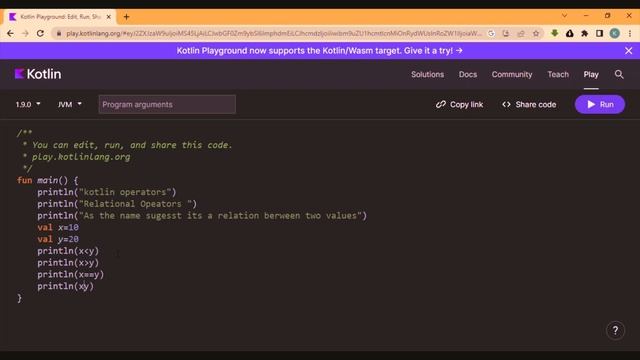Click the Kotlin logo
Image resolution: width=640 pixels, height=360 pixels.
[x=38, y=74]
